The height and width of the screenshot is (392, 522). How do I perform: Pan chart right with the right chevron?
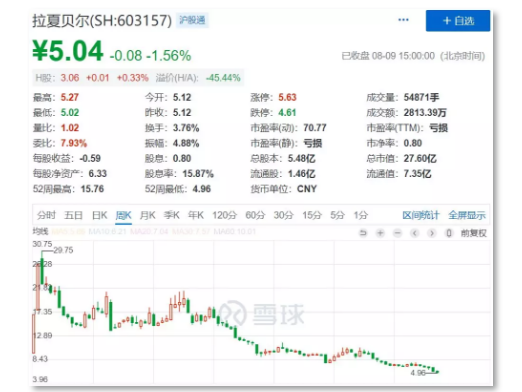(x=432, y=233)
